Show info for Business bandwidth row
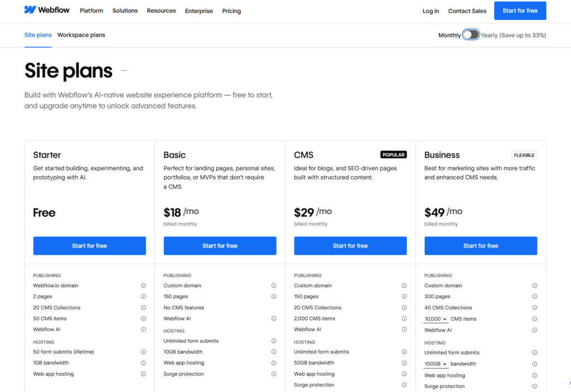Viewport: 571px width, 392px height. pyautogui.click(x=535, y=364)
